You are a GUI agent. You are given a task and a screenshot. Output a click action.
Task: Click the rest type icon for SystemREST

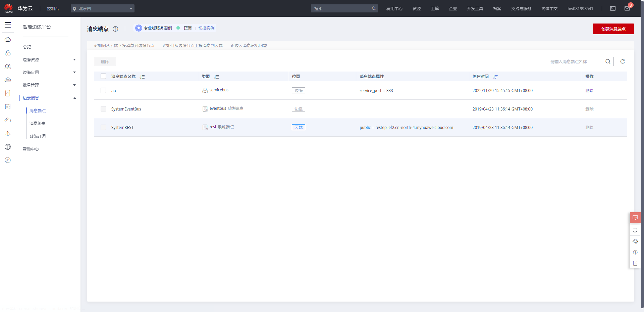tap(205, 127)
